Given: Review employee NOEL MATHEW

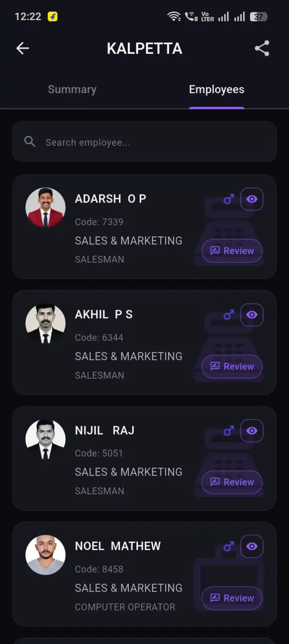Looking at the screenshot, I should tap(232, 598).
